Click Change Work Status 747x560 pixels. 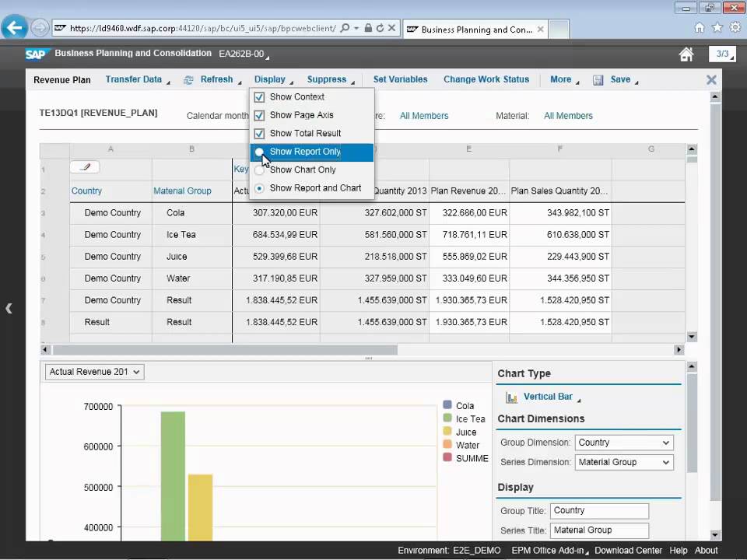[486, 79]
